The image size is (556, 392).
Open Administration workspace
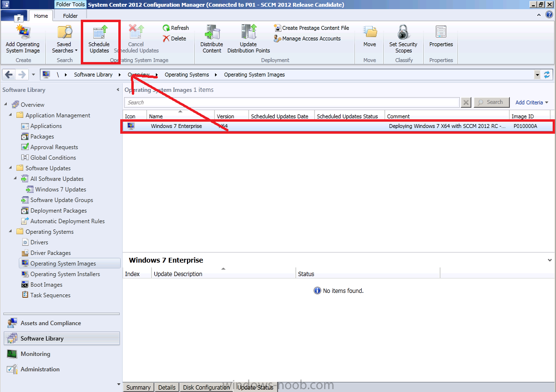pyautogui.click(x=62, y=369)
